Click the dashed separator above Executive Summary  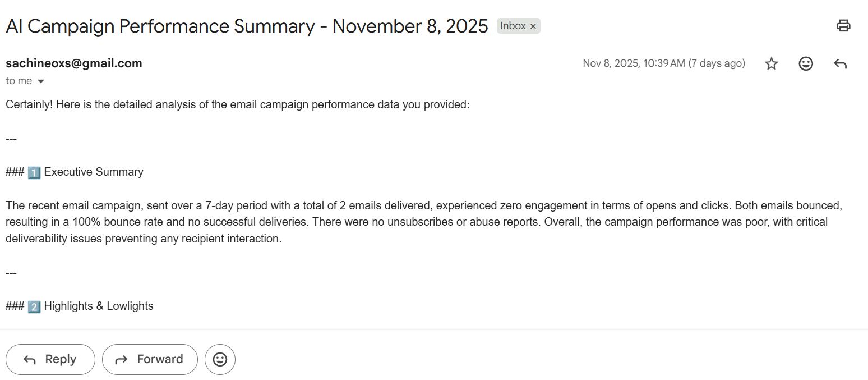[11, 138]
